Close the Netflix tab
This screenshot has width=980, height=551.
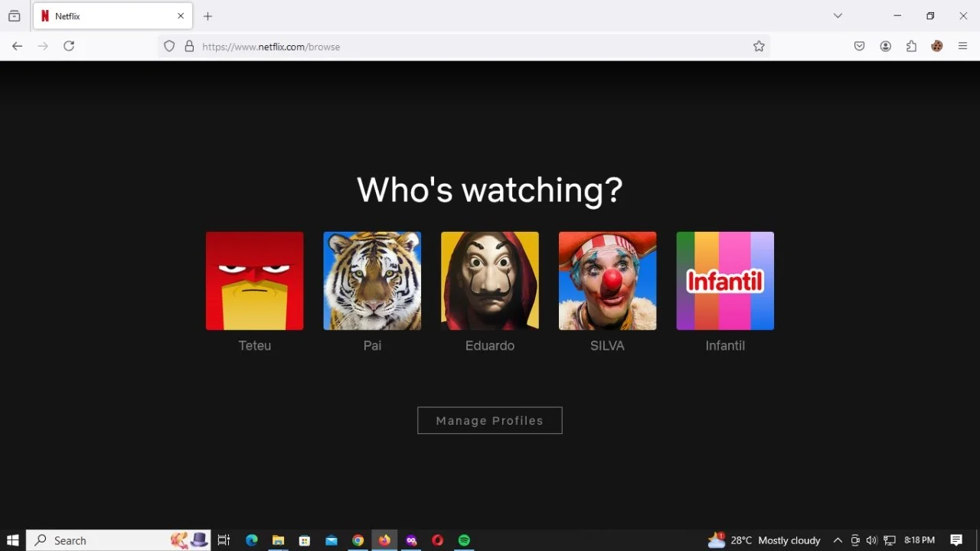[181, 15]
